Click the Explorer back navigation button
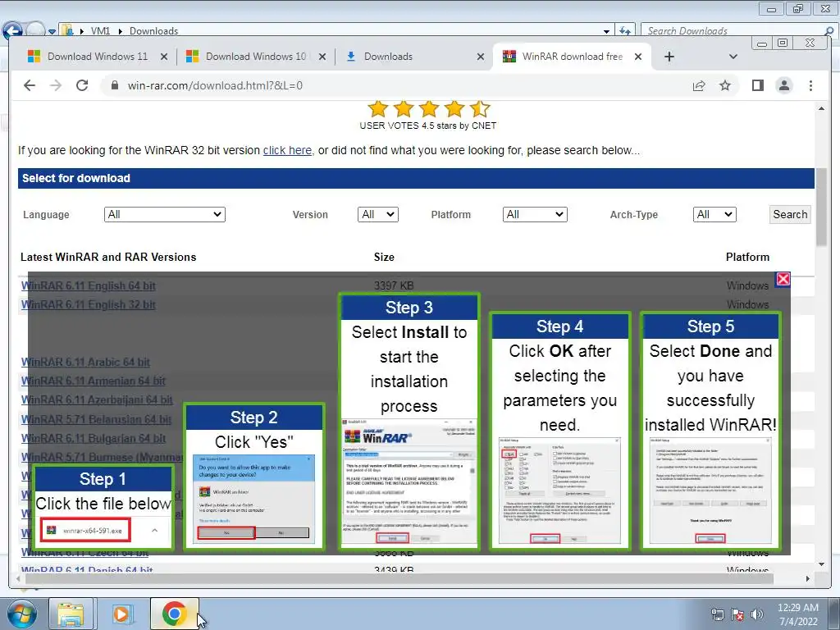840x630 pixels. click(13, 30)
